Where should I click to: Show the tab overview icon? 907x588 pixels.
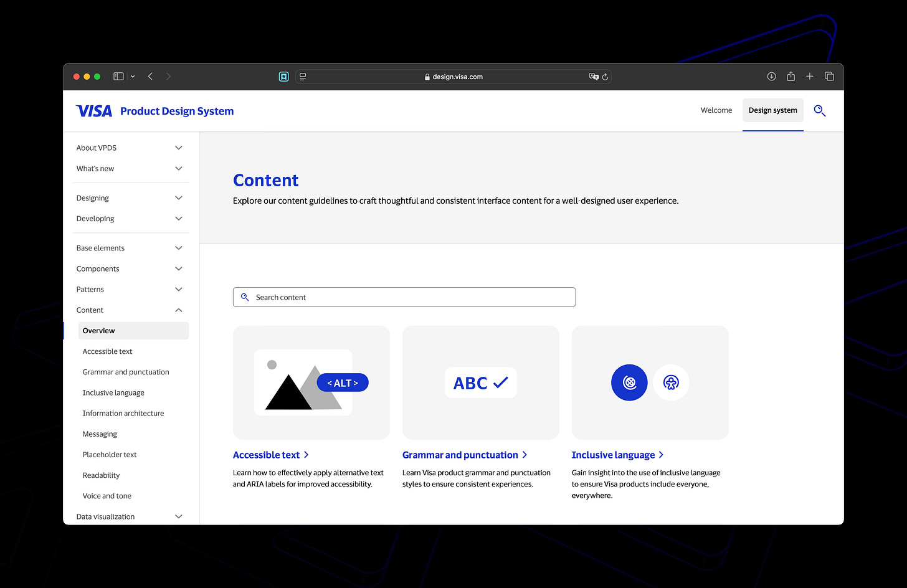click(829, 76)
